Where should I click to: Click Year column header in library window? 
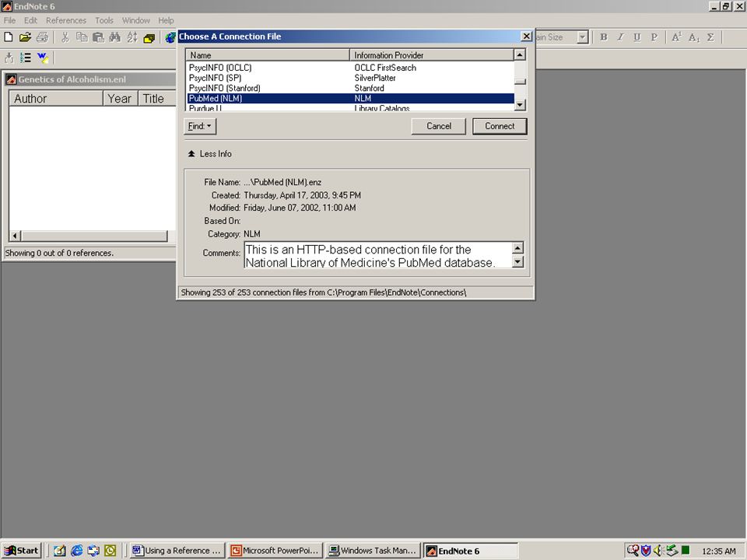point(120,99)
